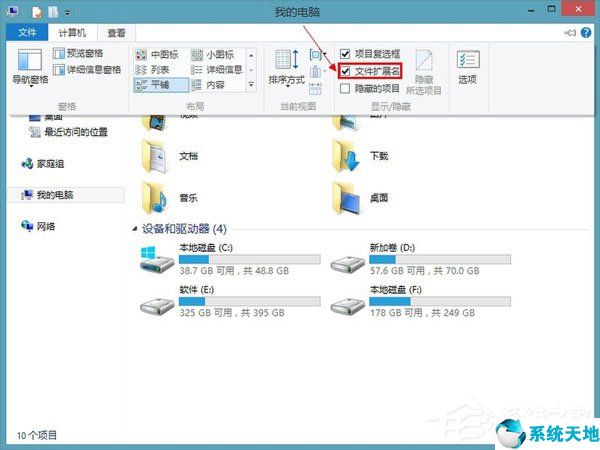Screen dimensions: 600x450
Task: Click the pin ribbon icon
Action: click(x=570, y=33)
